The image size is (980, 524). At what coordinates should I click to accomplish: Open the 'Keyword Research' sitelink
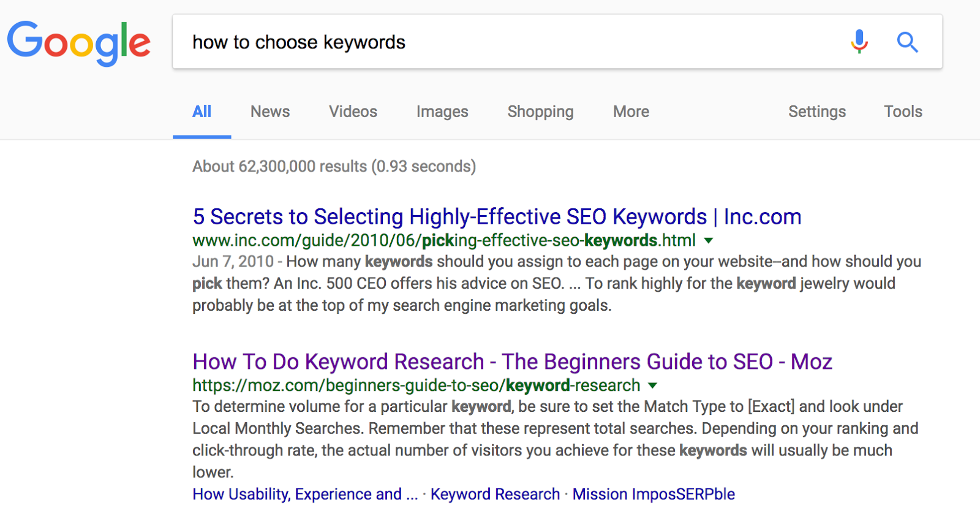(495, 494)
